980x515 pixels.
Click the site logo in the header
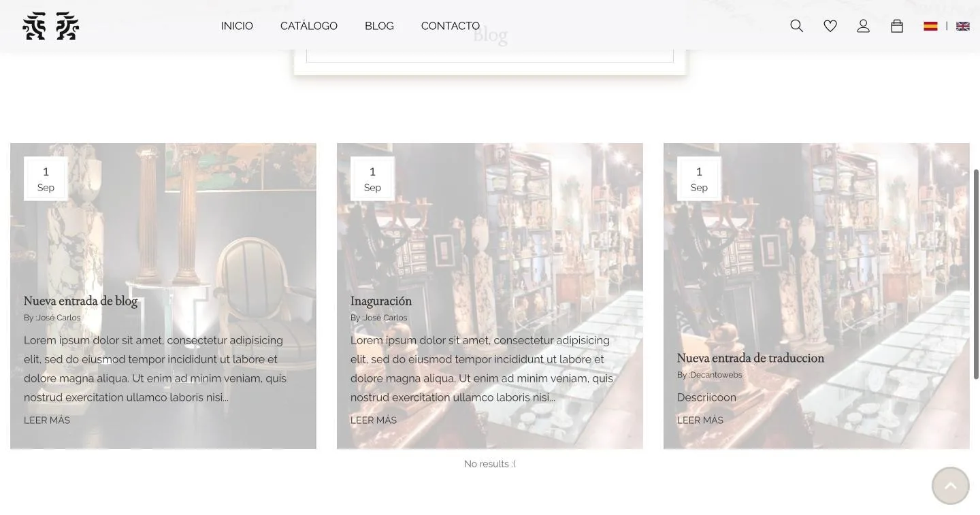[51, 26]
